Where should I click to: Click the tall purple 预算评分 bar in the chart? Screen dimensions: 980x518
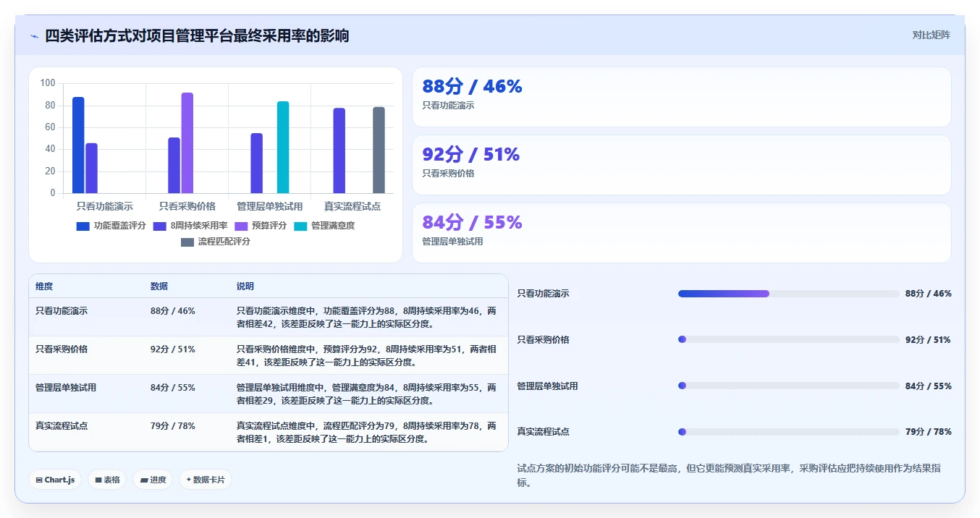187,143
